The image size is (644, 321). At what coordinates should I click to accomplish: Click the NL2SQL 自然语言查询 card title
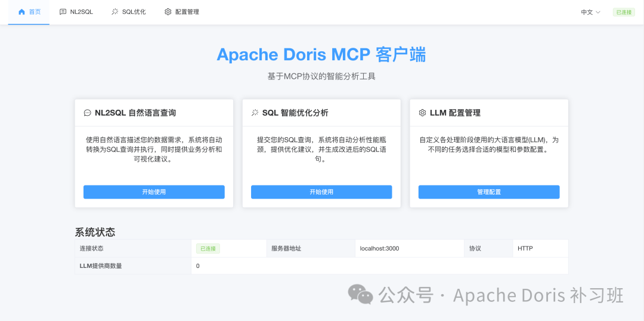[135, 113]
